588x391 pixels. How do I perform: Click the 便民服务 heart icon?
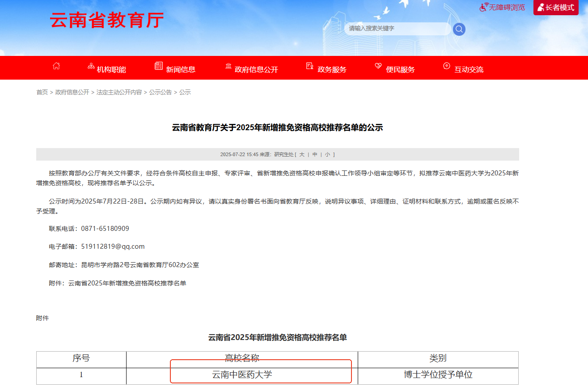378,66
